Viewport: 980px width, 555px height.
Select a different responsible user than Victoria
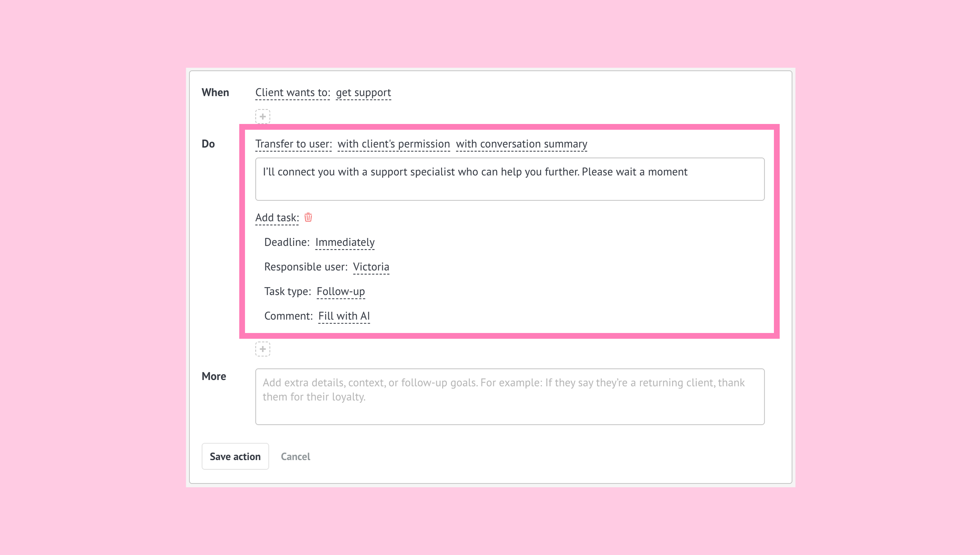pos(371,267)
